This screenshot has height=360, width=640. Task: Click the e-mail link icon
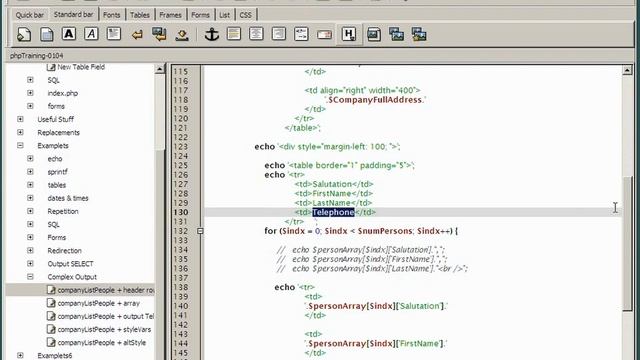pyautogui.click(x=324, y=35)
